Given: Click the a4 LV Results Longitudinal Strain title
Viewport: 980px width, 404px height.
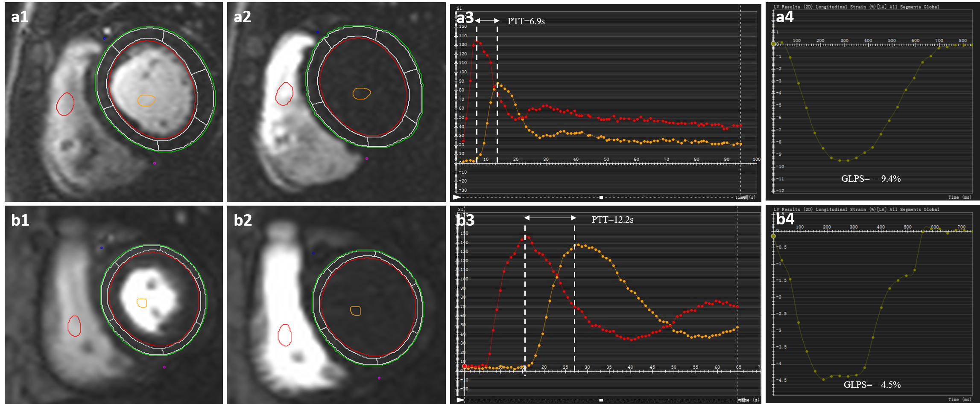Looking at the screenshot, I should [857, 7].
